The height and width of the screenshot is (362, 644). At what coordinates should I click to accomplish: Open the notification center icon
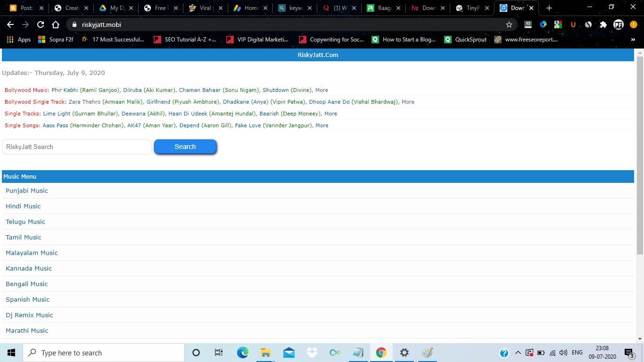click(x=629, y=353)
